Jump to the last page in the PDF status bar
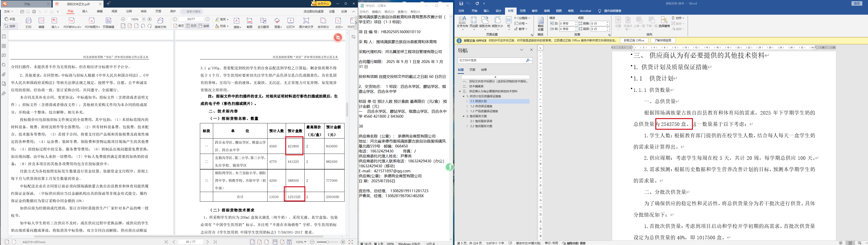This screenshot has height=245, width=868. [215, 242]
